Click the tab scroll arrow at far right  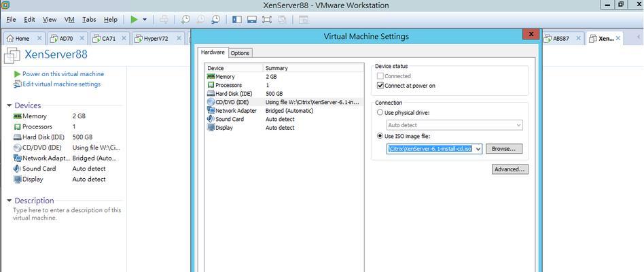[x=639, y=38]
